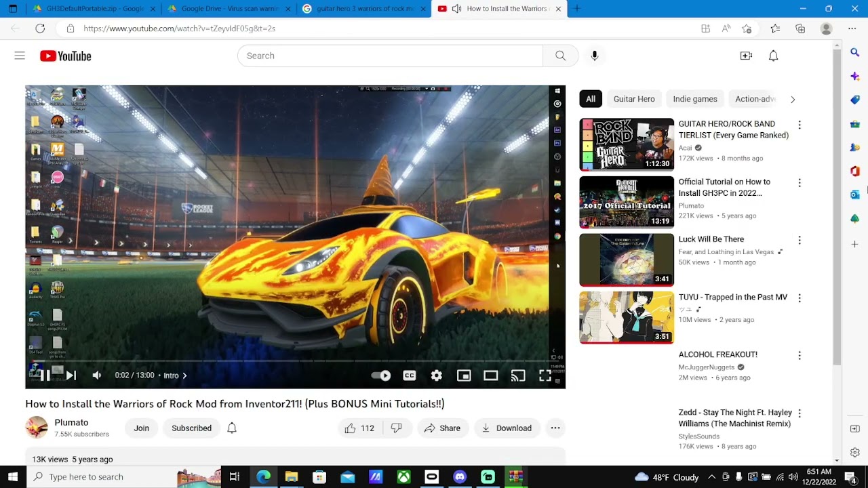This screenshot has height=488, width=868.
Task: Open more actions beside the Download button
Action: 555,428
